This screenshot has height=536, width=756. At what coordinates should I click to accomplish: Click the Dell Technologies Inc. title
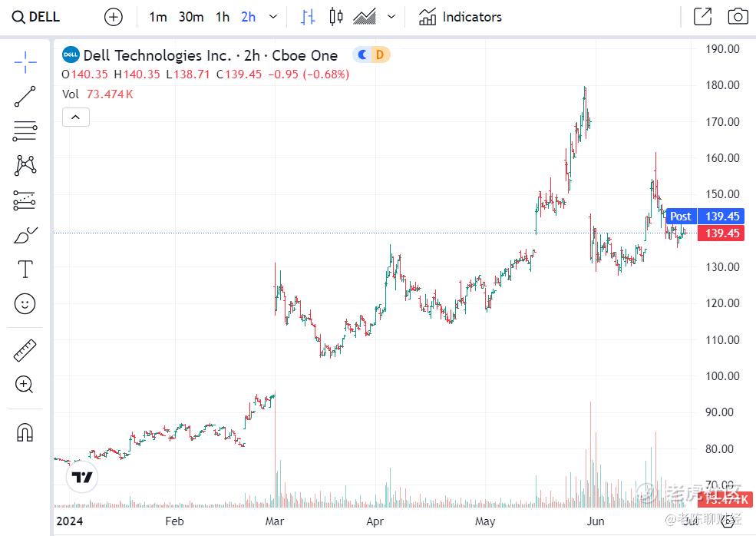click(157, 55)
